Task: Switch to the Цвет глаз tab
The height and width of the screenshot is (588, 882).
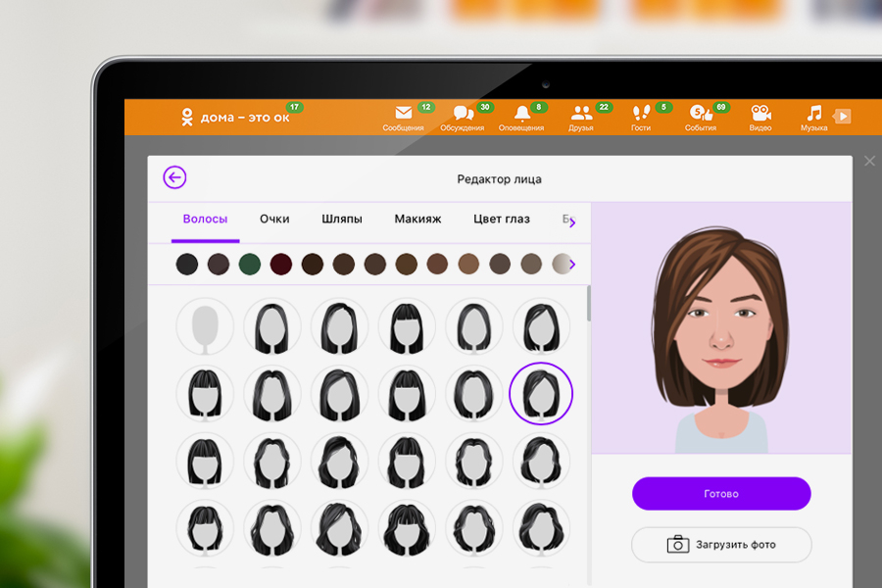Action: click(x=502, y=219)
